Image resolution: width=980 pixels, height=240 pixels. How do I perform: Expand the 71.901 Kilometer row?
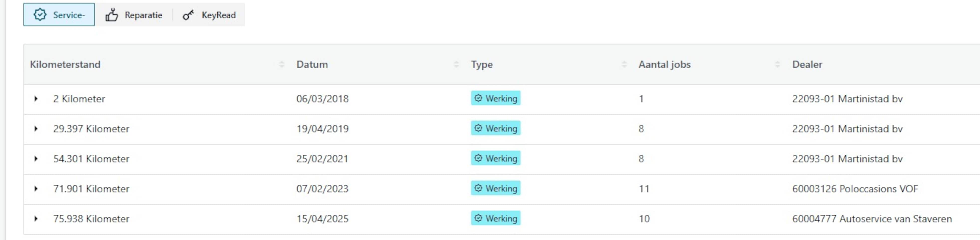36,189
